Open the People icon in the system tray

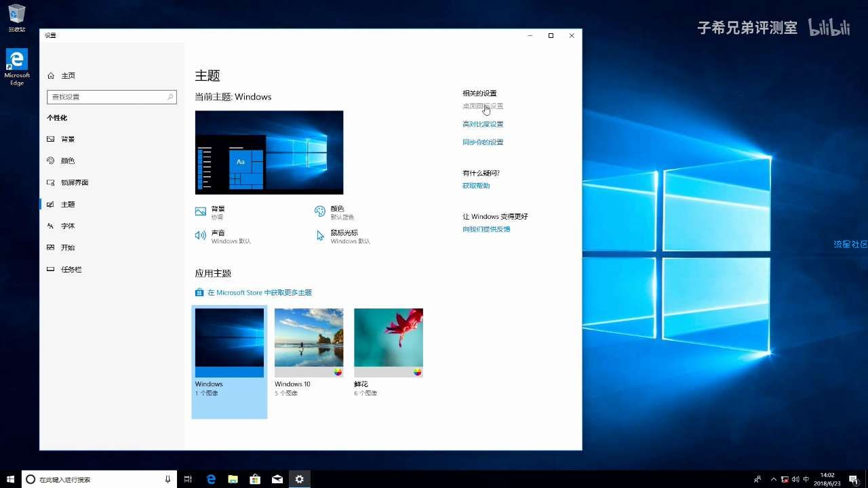[757, 479]
